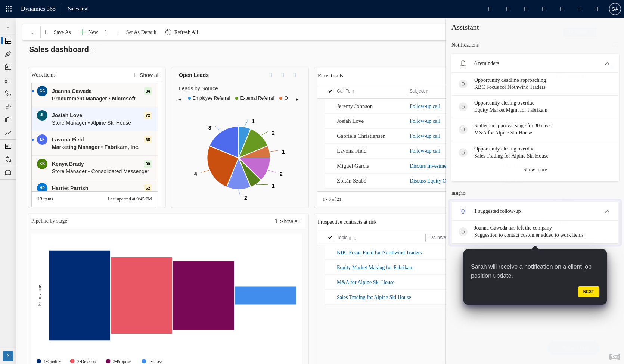Open the app launcher waffle menu
This screenshot has width=624, height=364.
9,9
